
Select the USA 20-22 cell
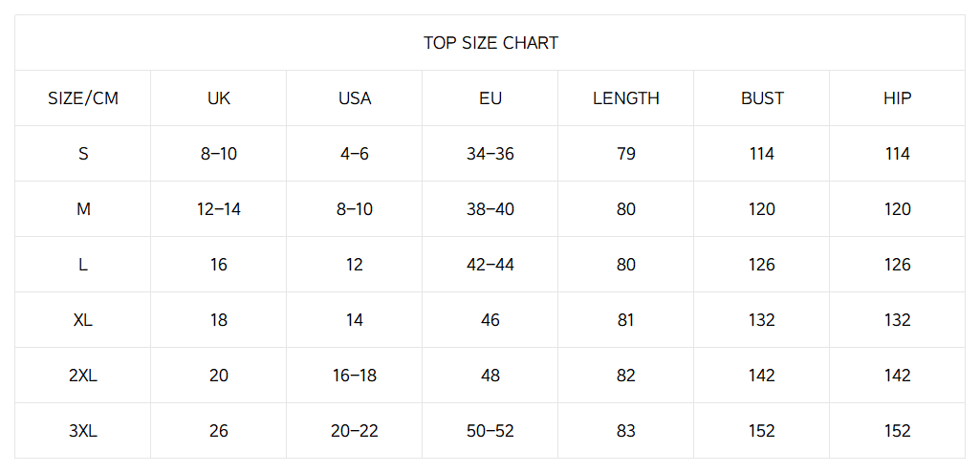click(355, 431)
